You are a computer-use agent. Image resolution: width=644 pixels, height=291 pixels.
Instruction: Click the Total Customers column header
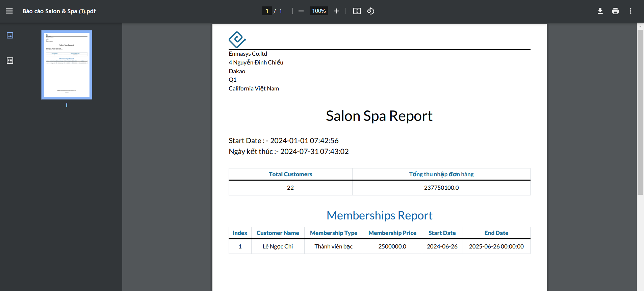click(290, 174)
